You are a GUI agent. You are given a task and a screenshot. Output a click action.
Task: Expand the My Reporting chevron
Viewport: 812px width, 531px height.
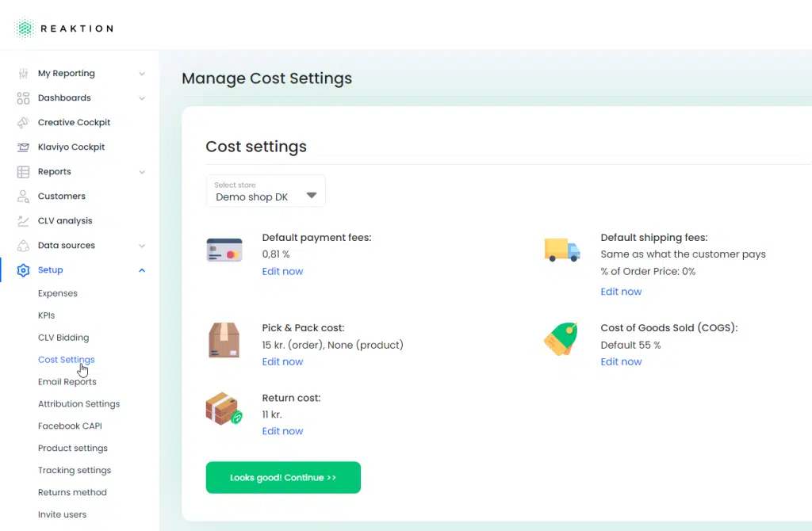(x=142, y=74)
